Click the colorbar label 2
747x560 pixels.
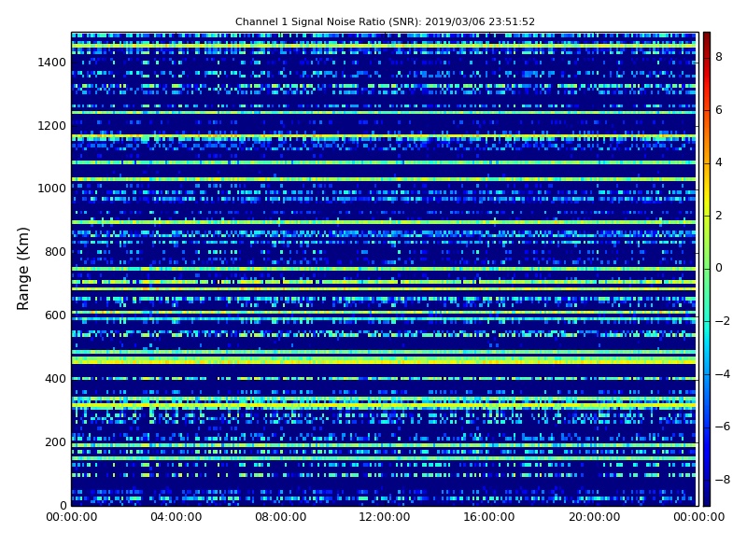pyautogui.click(x=719, y=216)
